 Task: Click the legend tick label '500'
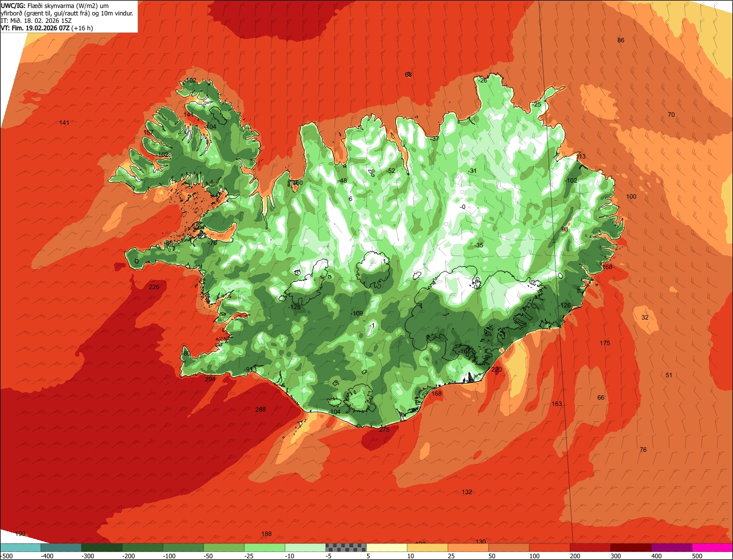pos(697,555)
